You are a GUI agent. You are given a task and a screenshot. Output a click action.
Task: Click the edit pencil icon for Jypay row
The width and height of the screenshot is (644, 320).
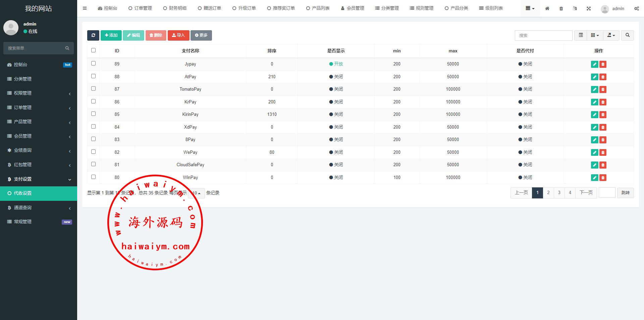tap(594, 64)
